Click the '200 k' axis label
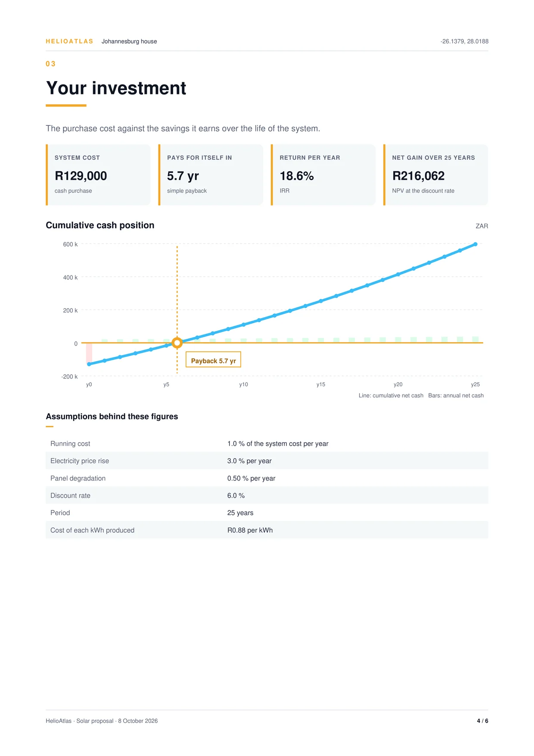This screenshot has height=756, width=534. (70, 310)
